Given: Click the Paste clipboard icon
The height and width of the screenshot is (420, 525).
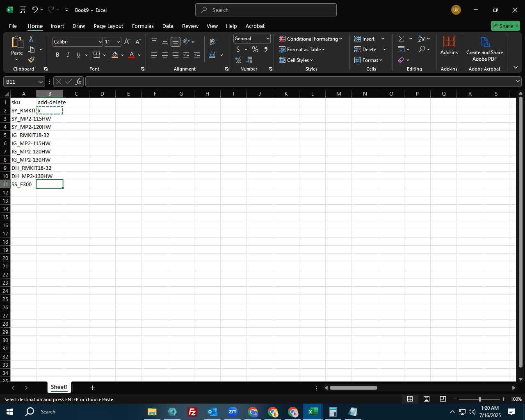Looking at the screenshot, I should click(17, 42).
